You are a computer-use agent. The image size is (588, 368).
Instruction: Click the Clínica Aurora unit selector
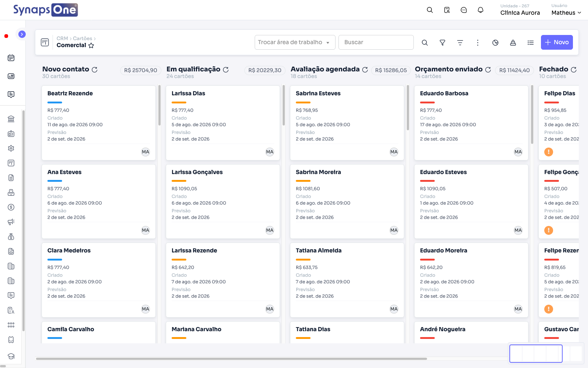(520, 13)
